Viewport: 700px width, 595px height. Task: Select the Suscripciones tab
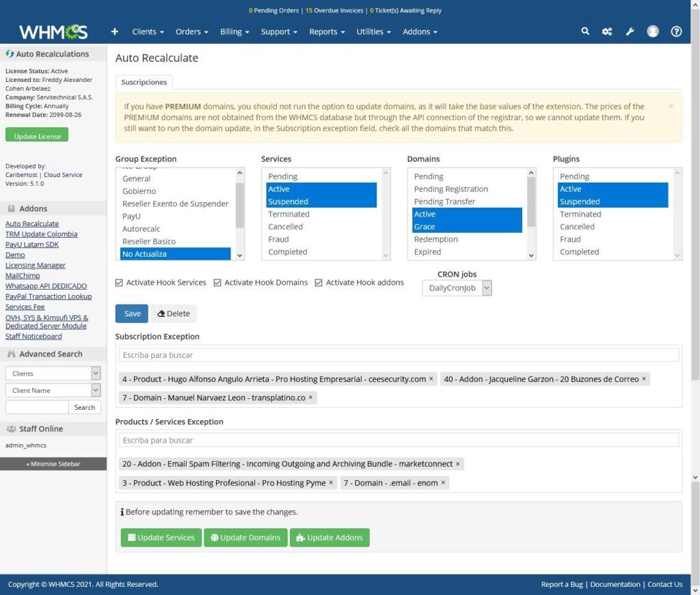144,82
